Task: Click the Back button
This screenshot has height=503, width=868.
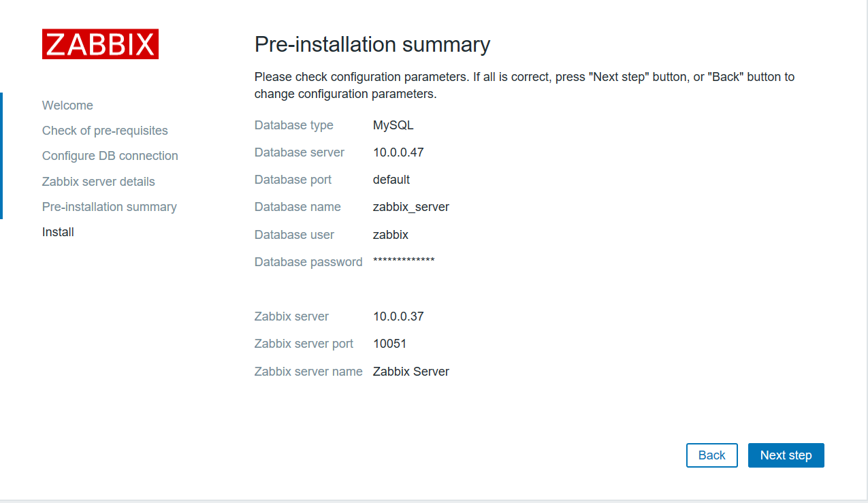Action: tap(711, 455)
